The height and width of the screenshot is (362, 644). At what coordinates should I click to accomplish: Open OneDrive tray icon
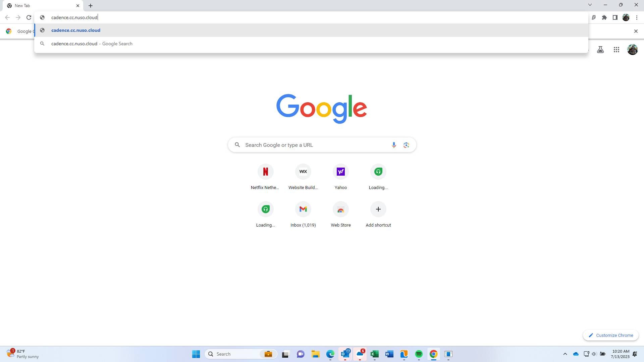576,354
